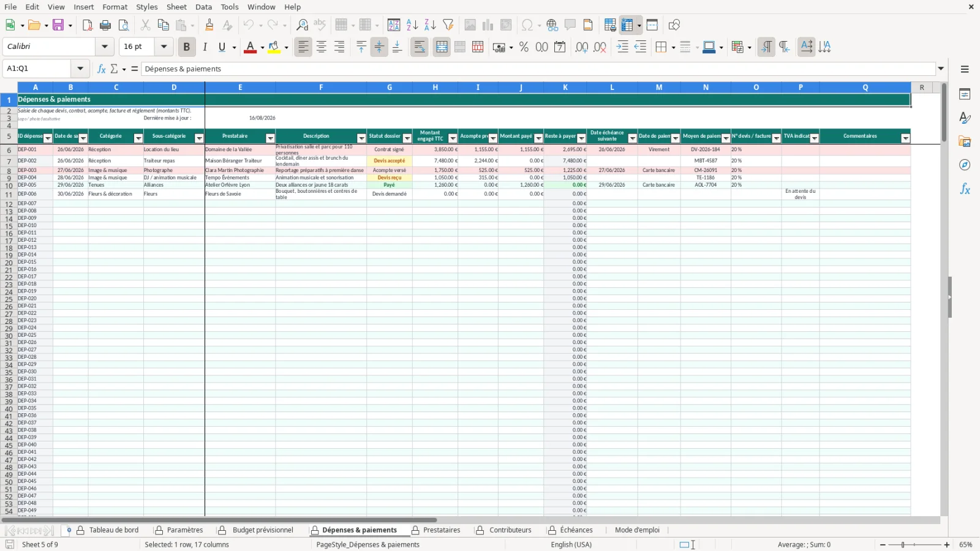Viewport: 980px width, 551px height.
Task: Open the Tools menu
Action: coord(230,7)
